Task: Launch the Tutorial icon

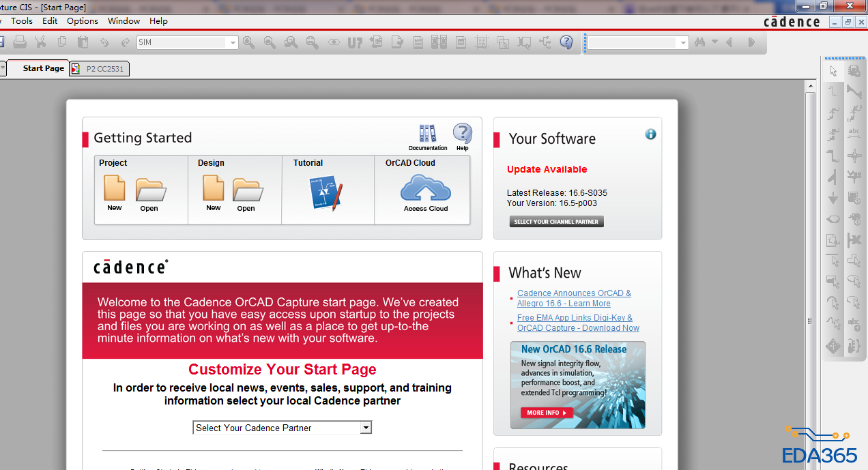Action: (325, 193)
